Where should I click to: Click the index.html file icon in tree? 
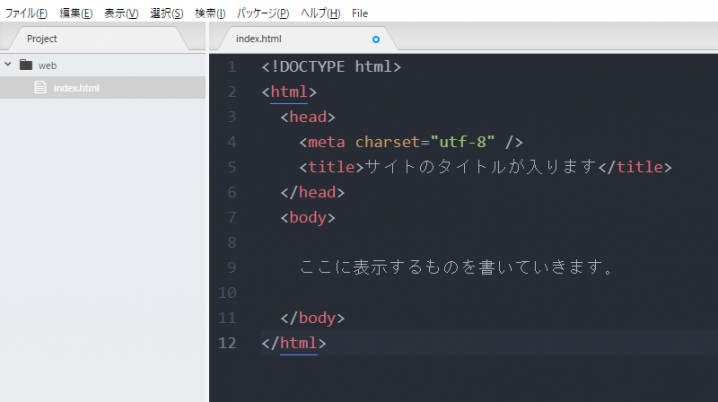pos(40,87)
